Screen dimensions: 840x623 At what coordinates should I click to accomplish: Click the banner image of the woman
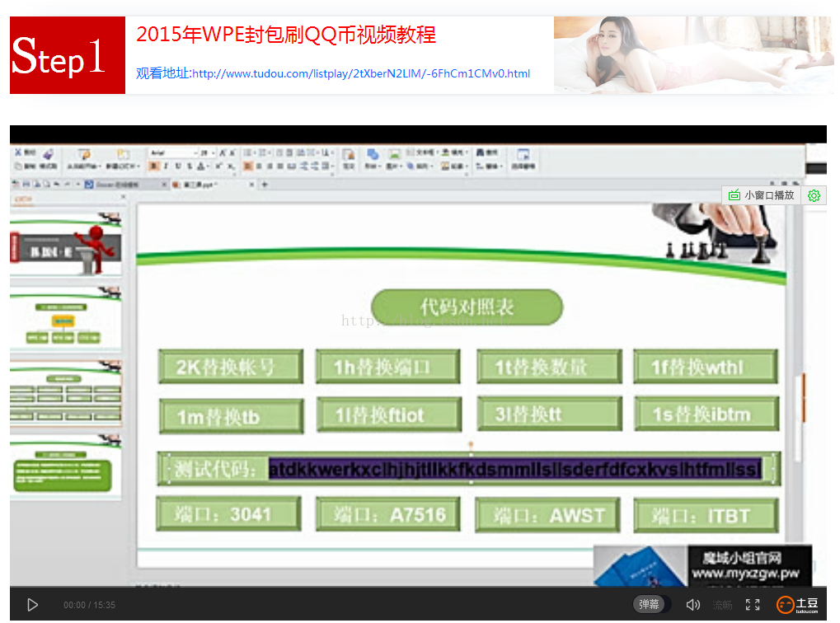[x=693, y=54]
